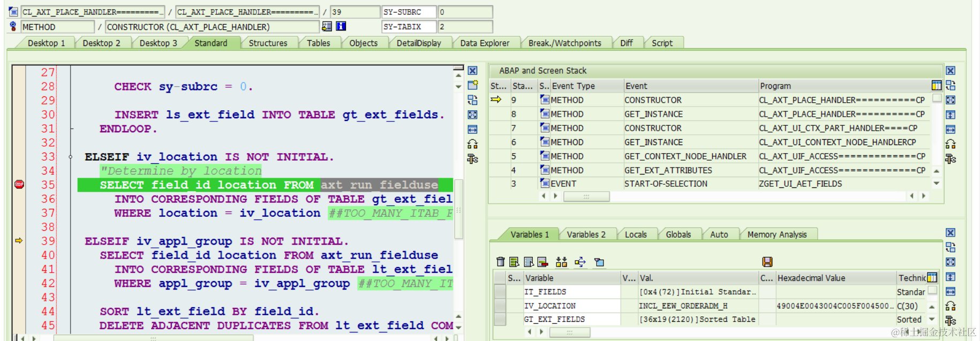Select the GT_EXT_FIELDS row selector button
Viewport: 980px width, 341px height.
tap(500, 320)
